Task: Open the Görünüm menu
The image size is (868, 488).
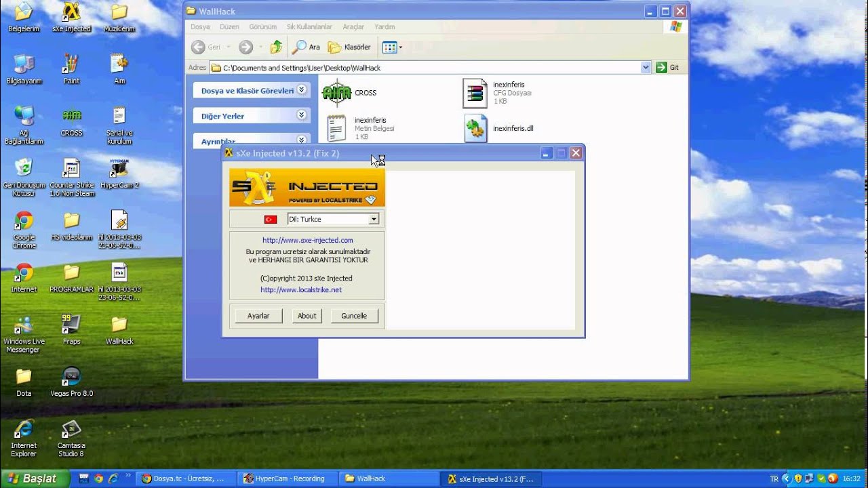Action: (262, 26)
